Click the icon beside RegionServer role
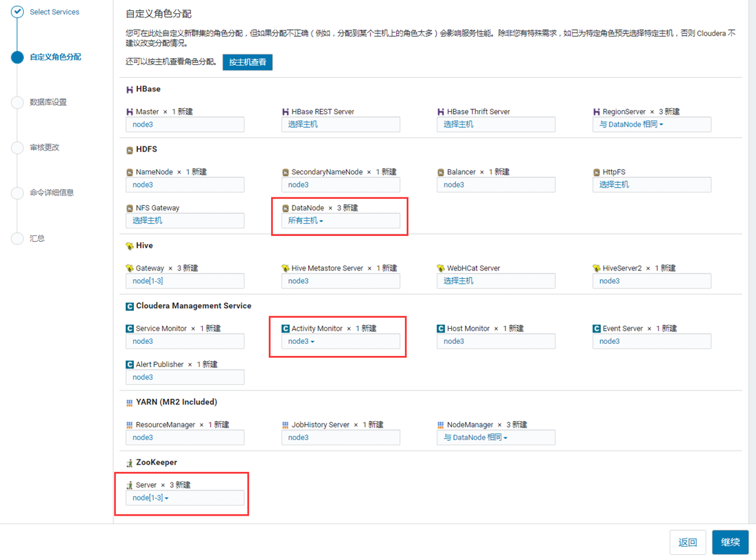This screenshot has height=560, width=756. (x=596, y=112)
